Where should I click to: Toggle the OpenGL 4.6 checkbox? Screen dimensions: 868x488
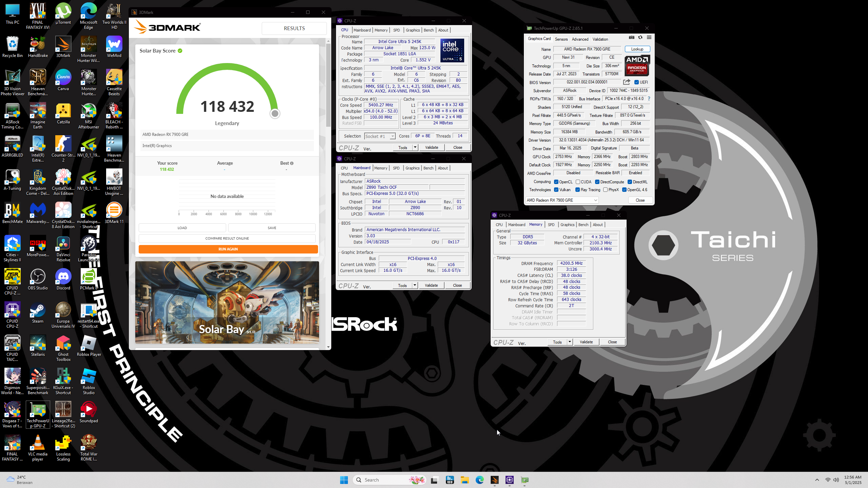(624, 190)
